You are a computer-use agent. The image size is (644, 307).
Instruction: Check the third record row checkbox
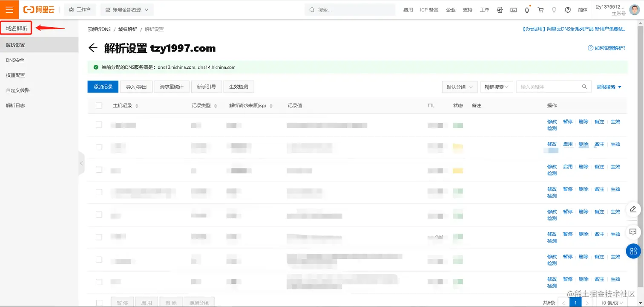click(99, 170)
